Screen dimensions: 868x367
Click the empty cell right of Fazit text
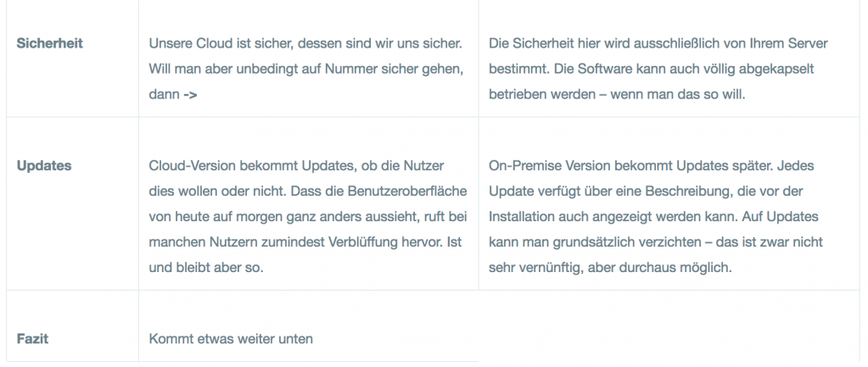[669, 325]
